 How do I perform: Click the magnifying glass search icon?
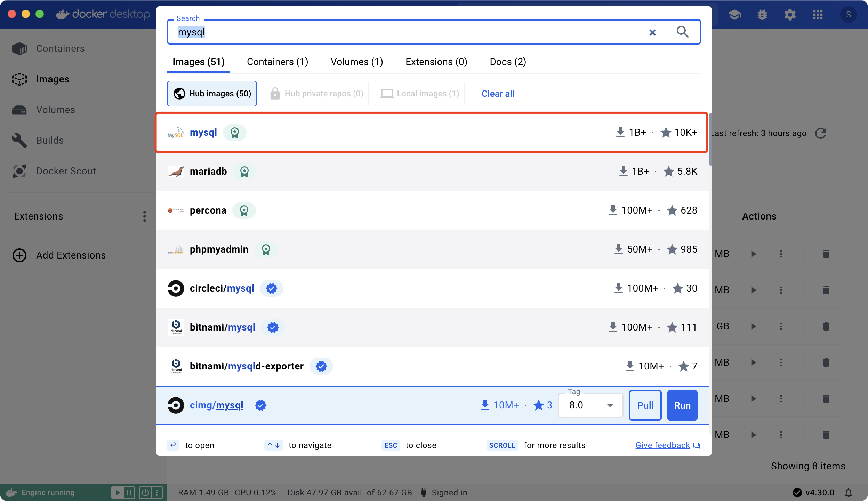682,32
